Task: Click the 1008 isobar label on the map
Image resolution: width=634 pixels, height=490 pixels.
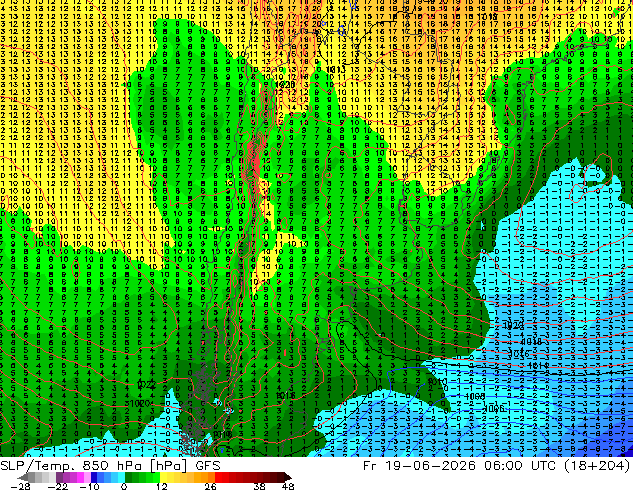Action: pos(474,396)
